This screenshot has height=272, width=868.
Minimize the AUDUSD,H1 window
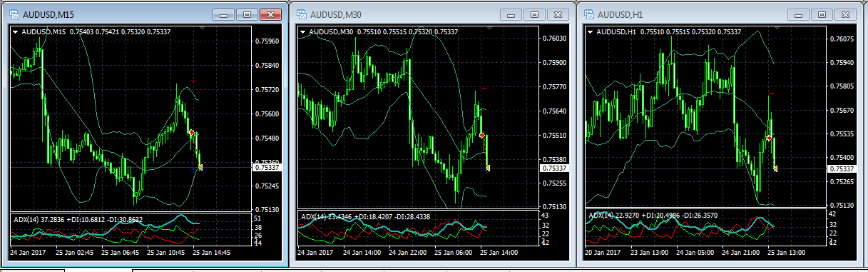tap(798, 14)
